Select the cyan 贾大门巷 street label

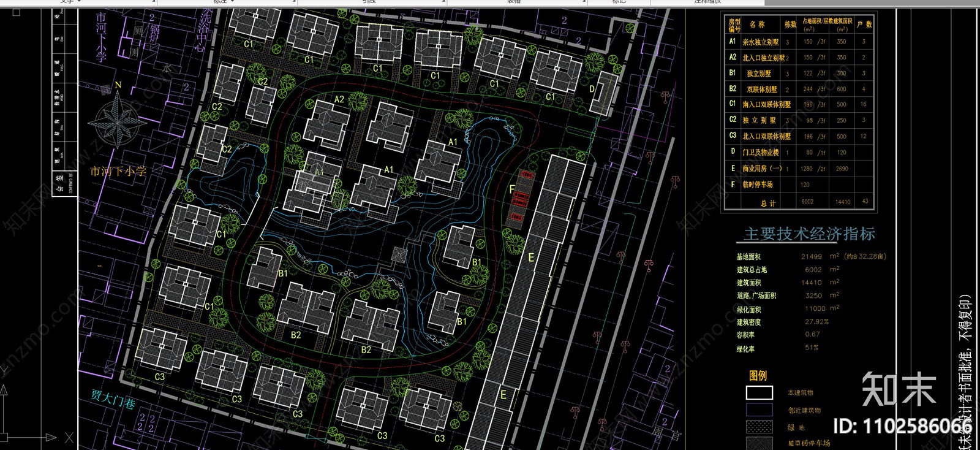point(113,399)
